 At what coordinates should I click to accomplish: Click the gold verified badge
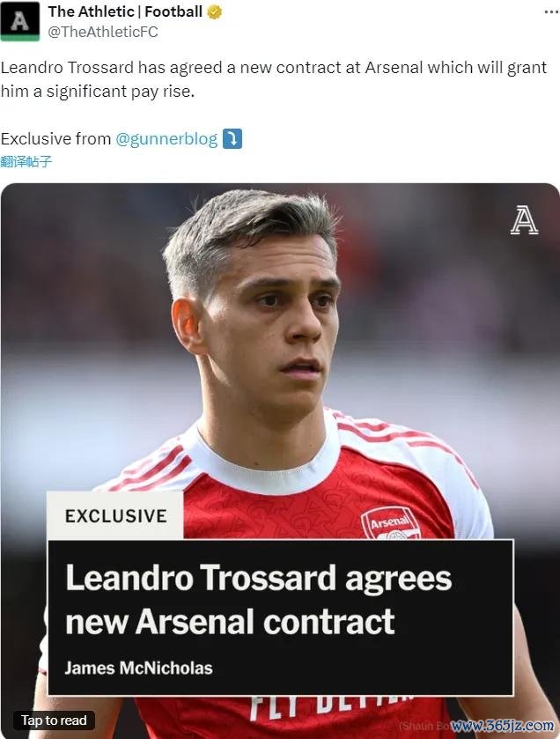point(214,12)
